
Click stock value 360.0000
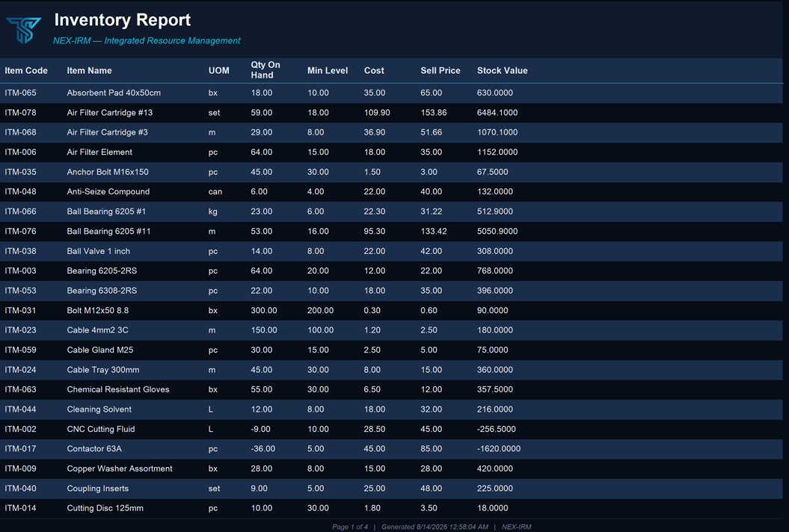(494, 370)
